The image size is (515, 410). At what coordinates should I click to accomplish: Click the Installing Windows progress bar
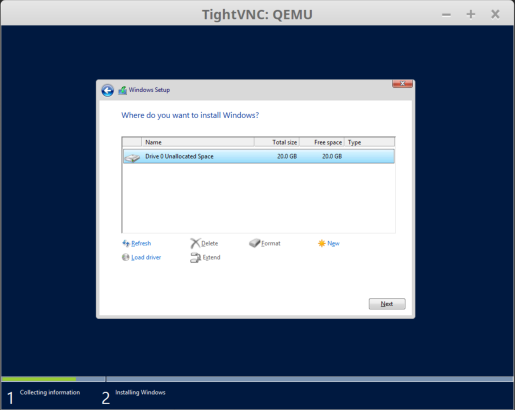click(x=310, y=379)
